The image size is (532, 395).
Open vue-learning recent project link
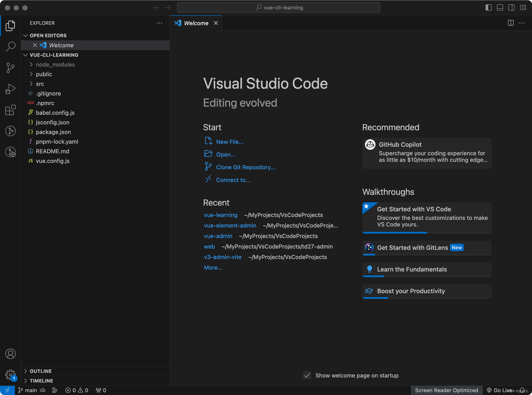pyautogui.click(x=221, y=215)
